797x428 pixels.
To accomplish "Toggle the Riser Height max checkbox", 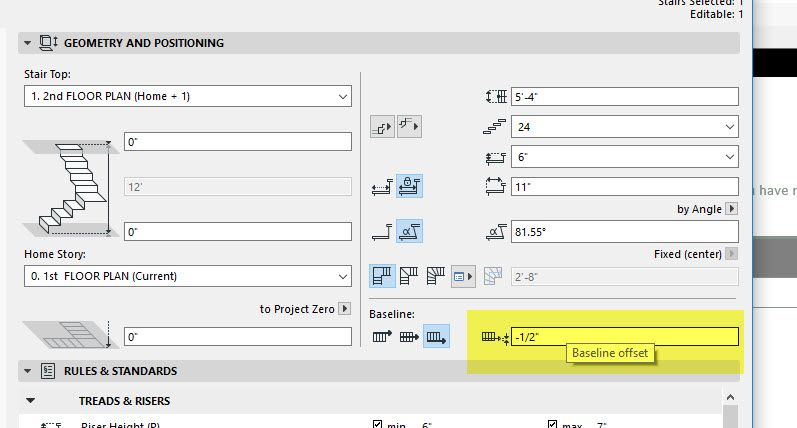I will pyautogui.click(x=553, y=424).
